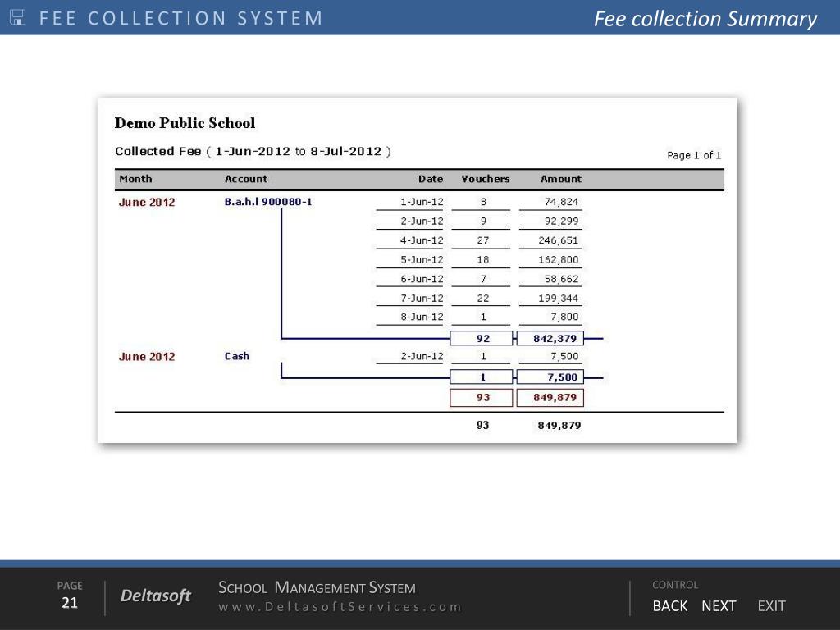Click the 18 vouchers cell

[482, 260]
